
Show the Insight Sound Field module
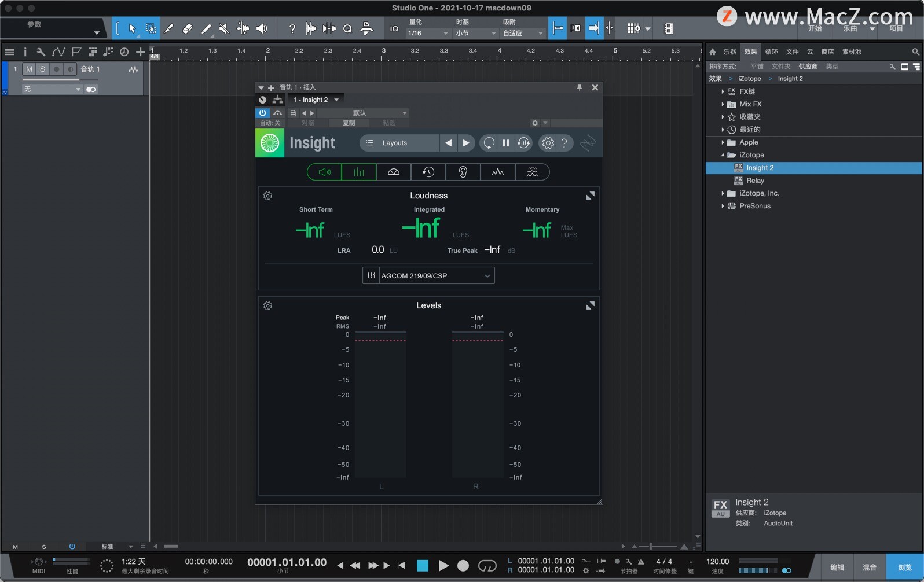click(x=394, y=172)
